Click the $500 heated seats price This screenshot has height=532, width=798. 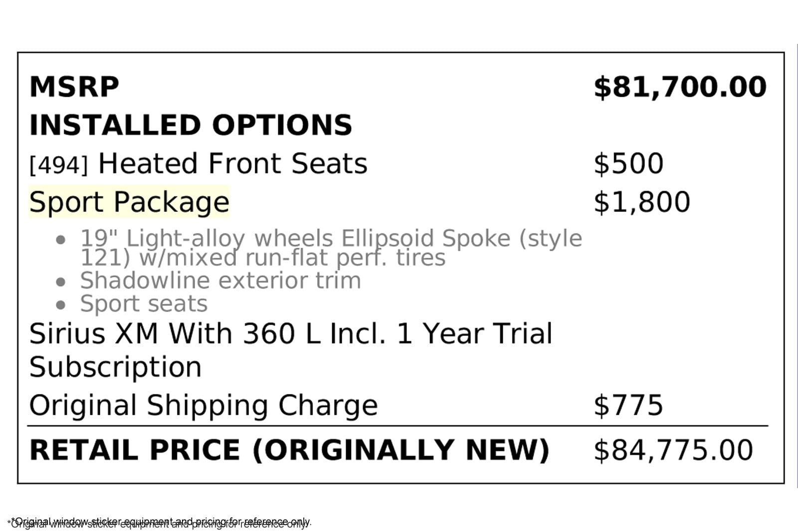(628, 164)
